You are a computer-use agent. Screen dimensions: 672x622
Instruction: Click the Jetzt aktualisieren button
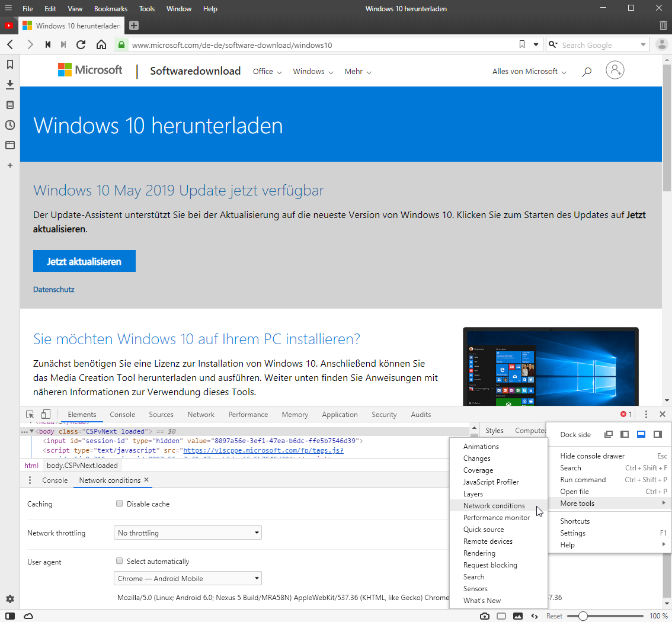pos(84,261)
